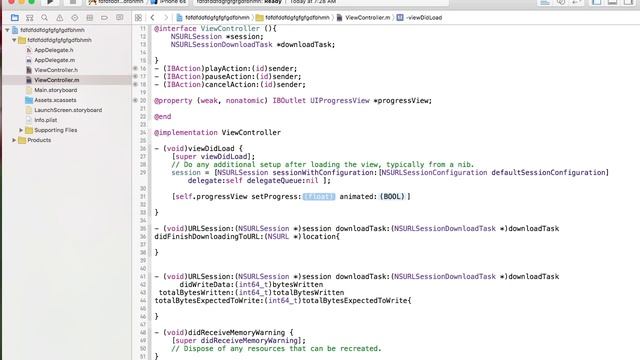Click line number 26 in gutter
The image size is (640, 360).
pyautogui.click(x=143, y=149)
